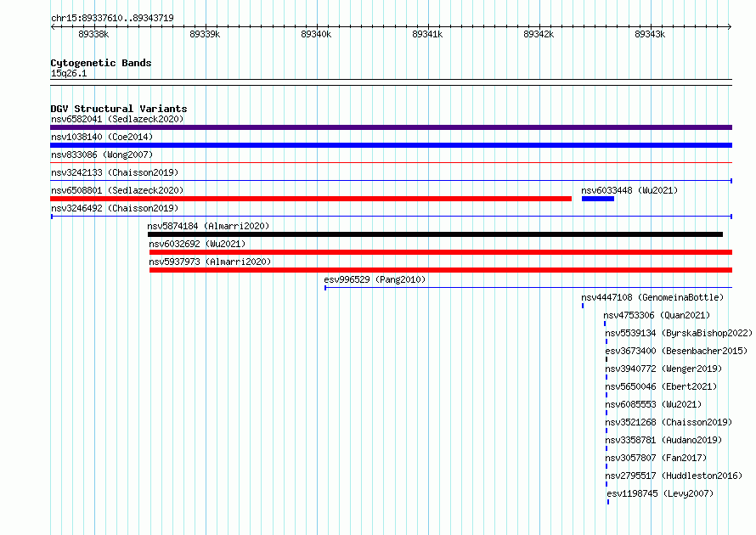This screenshot has width=756, height=535.
Task: Open the nsv3242133 (Chaisson2019) variant label
Action: 115,172
